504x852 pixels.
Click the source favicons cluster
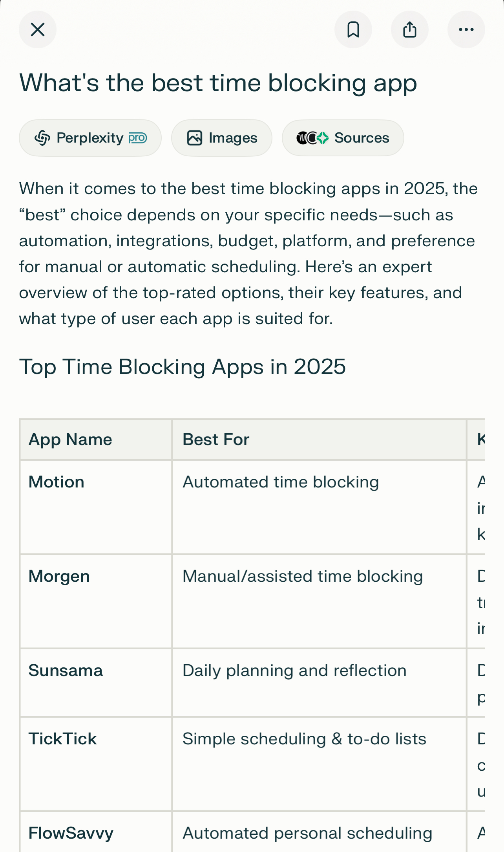click(312, 138)
